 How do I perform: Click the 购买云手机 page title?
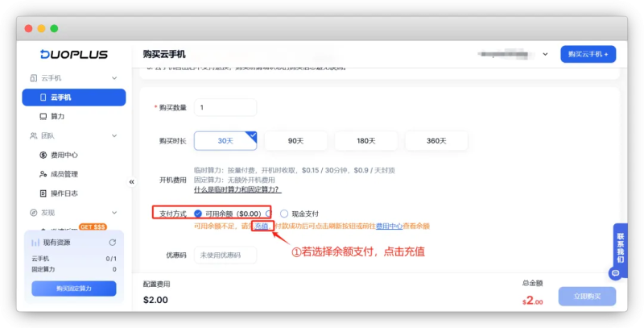pos(164,54)
